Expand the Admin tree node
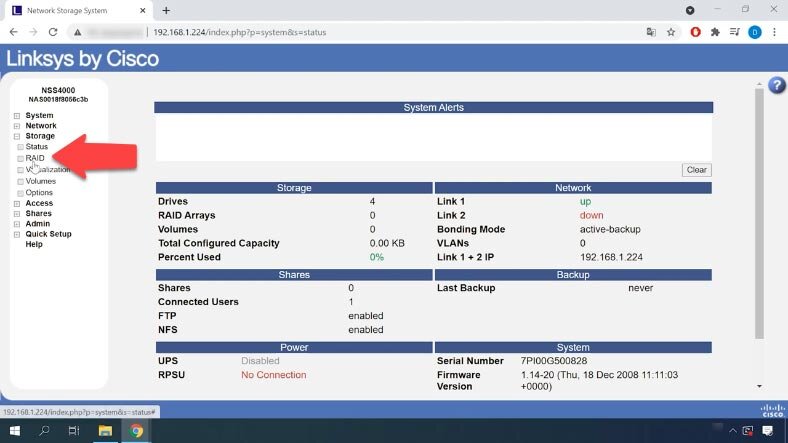The width and height of the screenshot is (788, 443). [17, 224]
